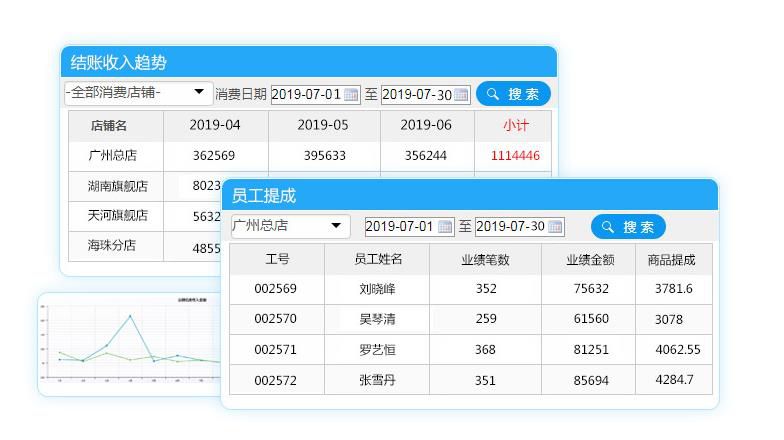
Task: Select employee row 刘晓峰
Action: [x=378, y=289]
